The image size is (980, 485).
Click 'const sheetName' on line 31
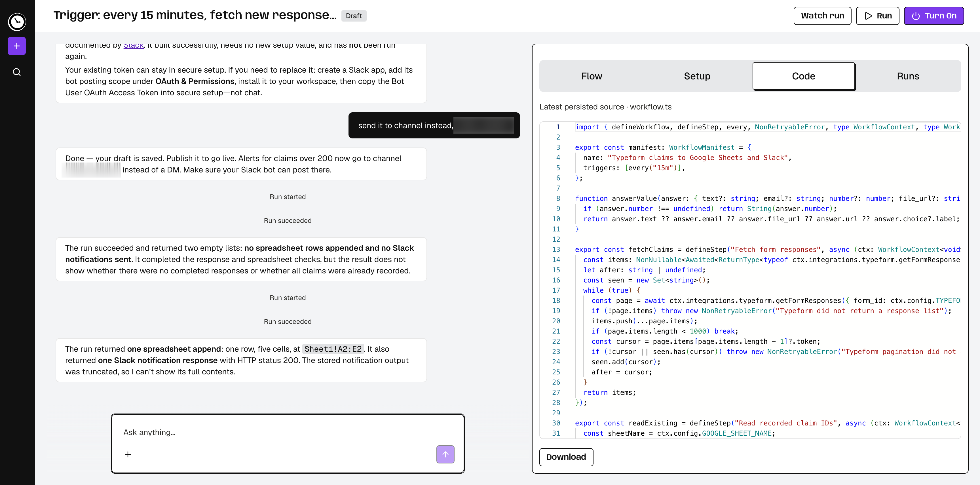[614, 433]
